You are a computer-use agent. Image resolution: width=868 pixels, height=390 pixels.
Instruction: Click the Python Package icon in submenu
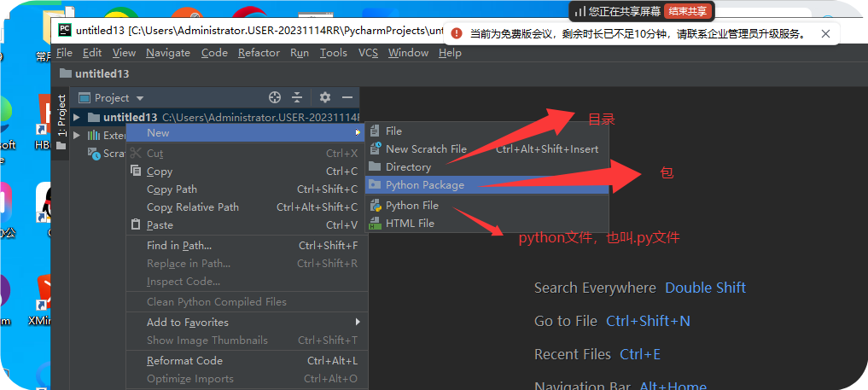pyautogui.click(x=376, y=185)
